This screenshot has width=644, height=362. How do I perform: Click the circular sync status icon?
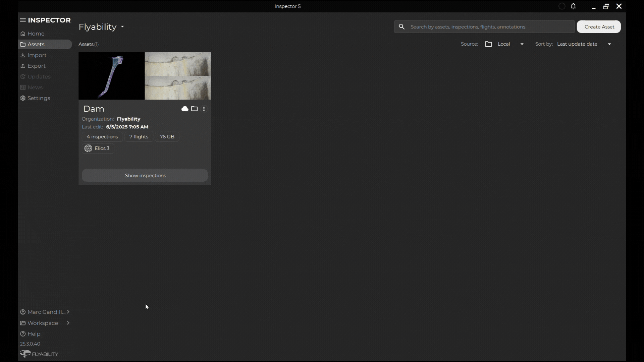(x=562, y=6)
